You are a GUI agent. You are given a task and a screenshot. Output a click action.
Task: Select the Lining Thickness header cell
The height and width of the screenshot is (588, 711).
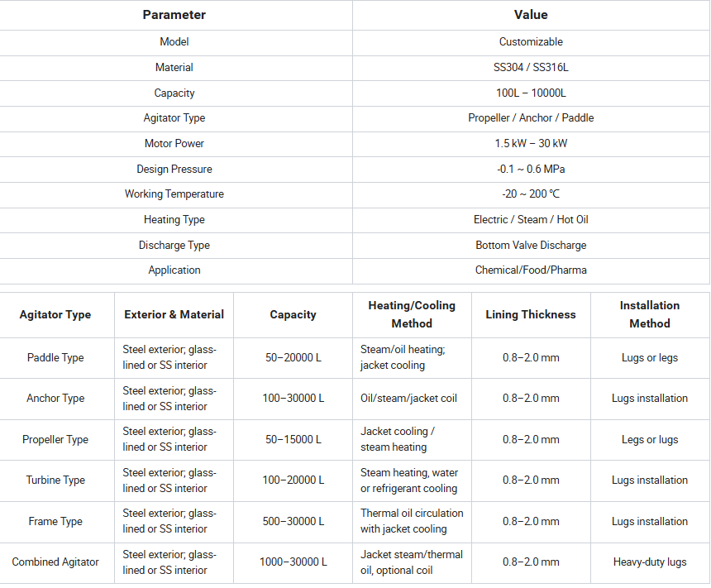point(531,314)
